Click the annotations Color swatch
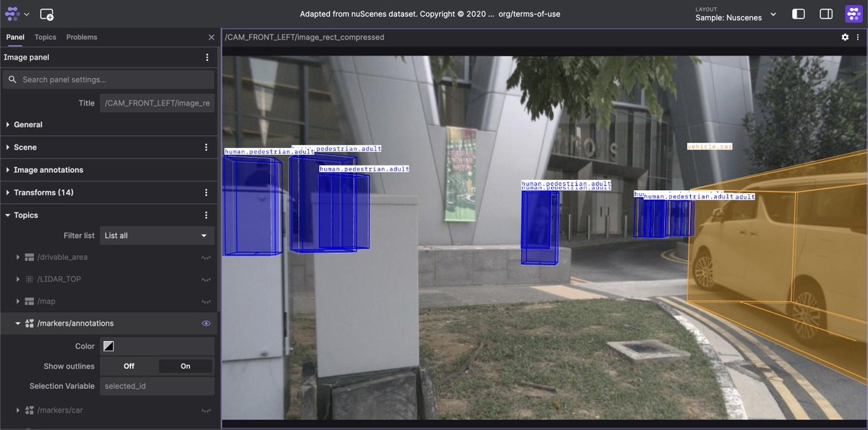Viewport: 868px width, 430px height. point(109,346)
